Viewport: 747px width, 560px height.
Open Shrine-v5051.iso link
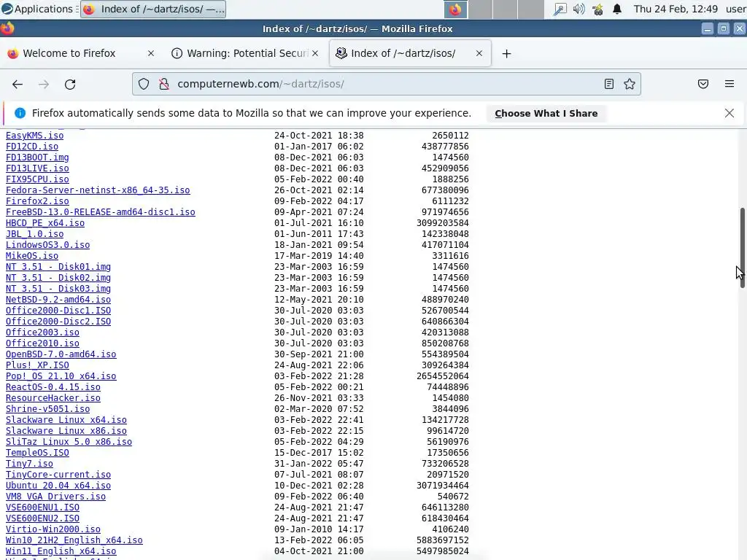(x=47, y=410)
